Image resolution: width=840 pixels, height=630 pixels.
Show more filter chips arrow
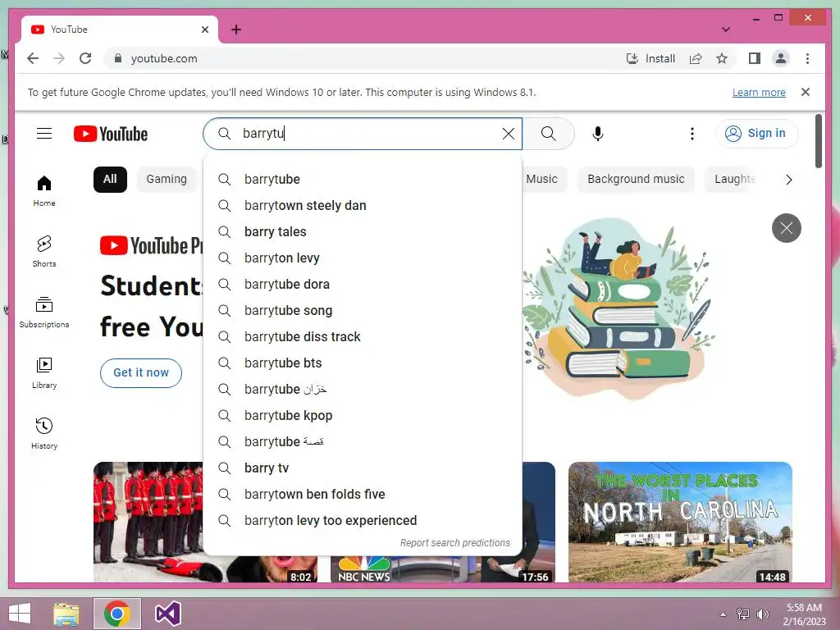click(788, 180)
